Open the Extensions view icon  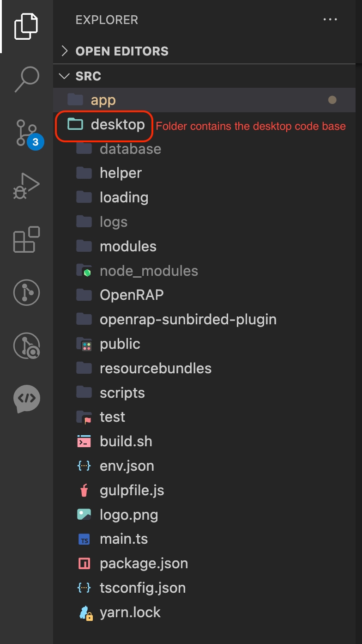tap(26, 239)
